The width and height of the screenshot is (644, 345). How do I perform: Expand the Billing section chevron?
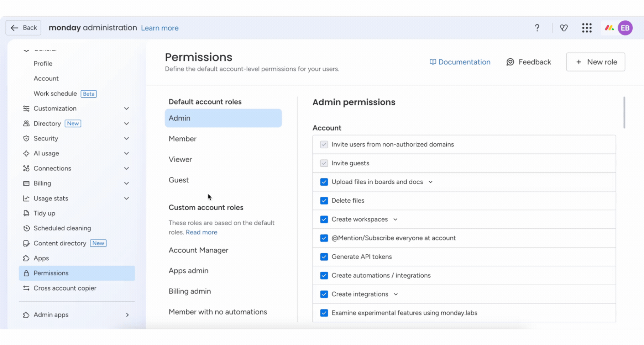pos(126,183)
